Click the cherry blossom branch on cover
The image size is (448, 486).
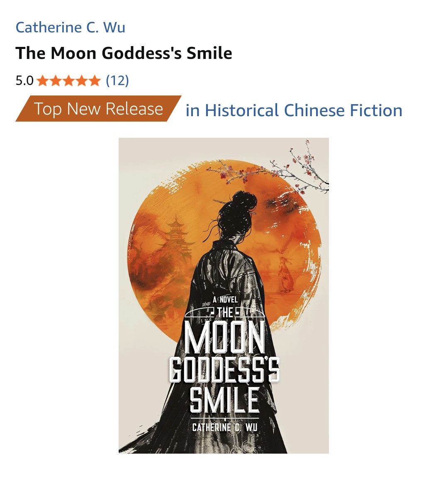coord(272,170)
